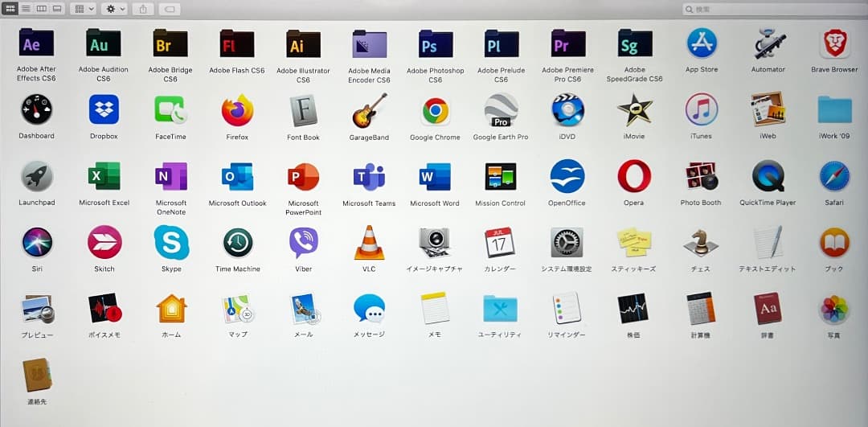This screenshot has width=868, height=427.
Task: Switch to list view mode
Action: point(26,9)
